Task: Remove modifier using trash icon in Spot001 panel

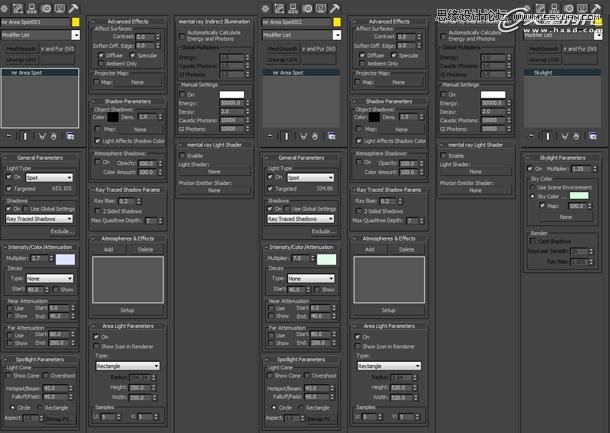Action: pos(54,136)
